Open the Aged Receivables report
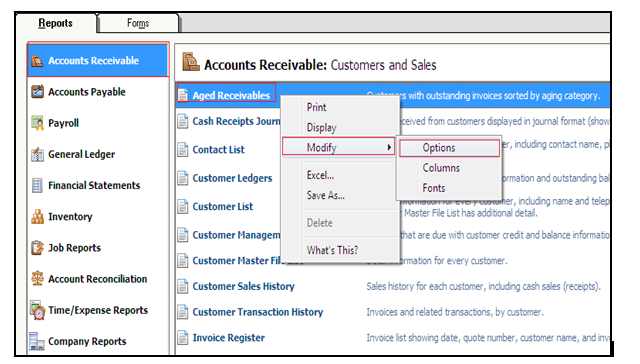 point(231,95)
